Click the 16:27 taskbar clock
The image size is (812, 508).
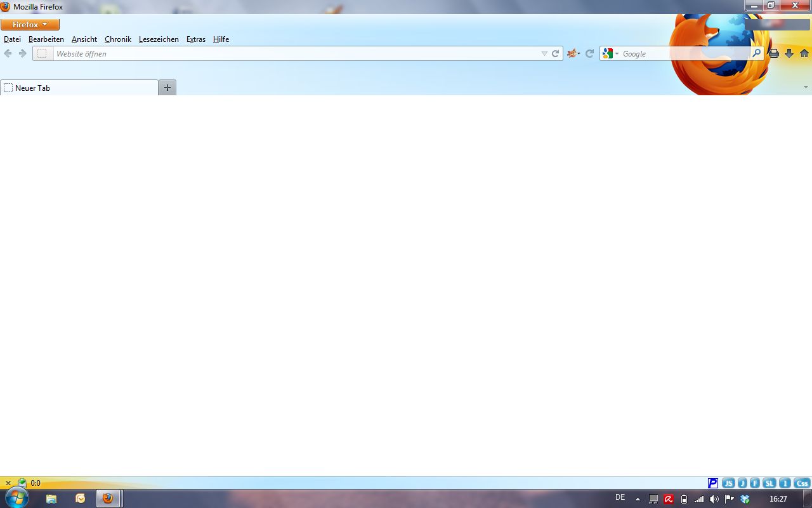(x=778, y=499)
